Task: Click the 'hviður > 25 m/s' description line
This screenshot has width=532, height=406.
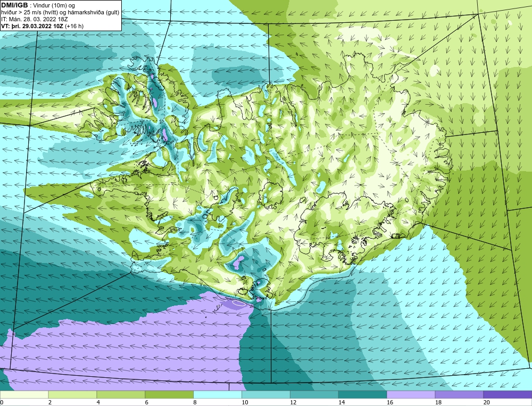Action: tap(61, 12)
